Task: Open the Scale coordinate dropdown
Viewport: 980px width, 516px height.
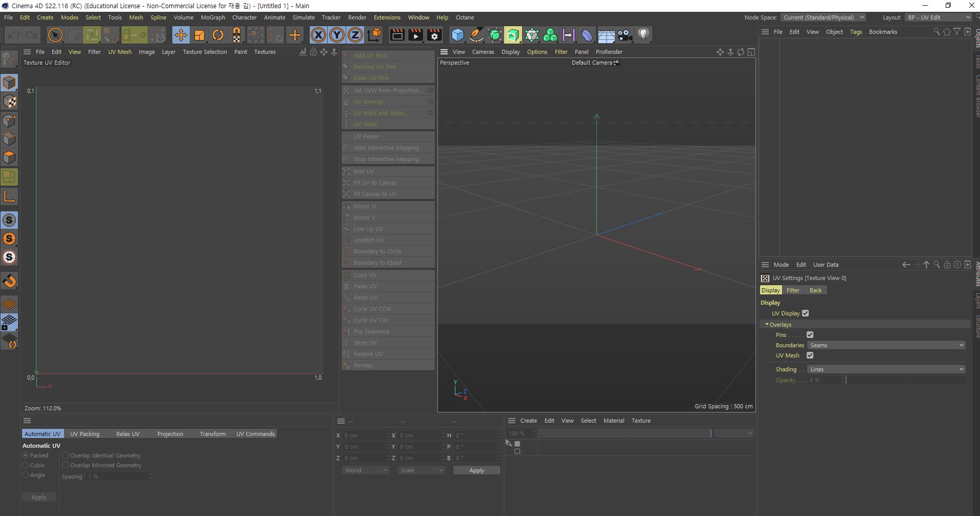Action: click(x=421, y=470)
